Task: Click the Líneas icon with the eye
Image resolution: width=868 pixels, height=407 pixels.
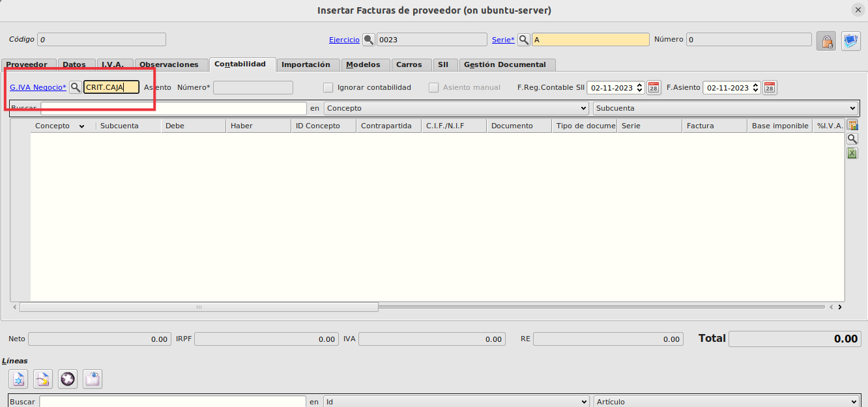Action: (x=93, y=379)
